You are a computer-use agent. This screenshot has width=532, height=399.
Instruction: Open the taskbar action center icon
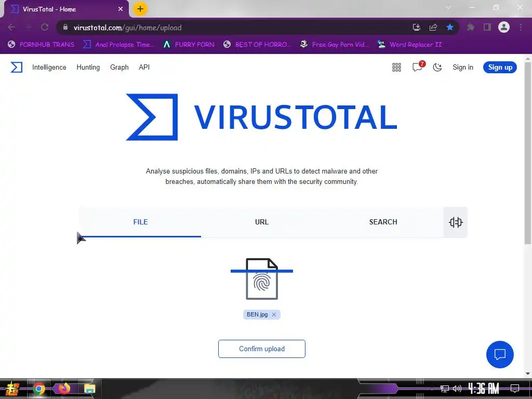515,389
